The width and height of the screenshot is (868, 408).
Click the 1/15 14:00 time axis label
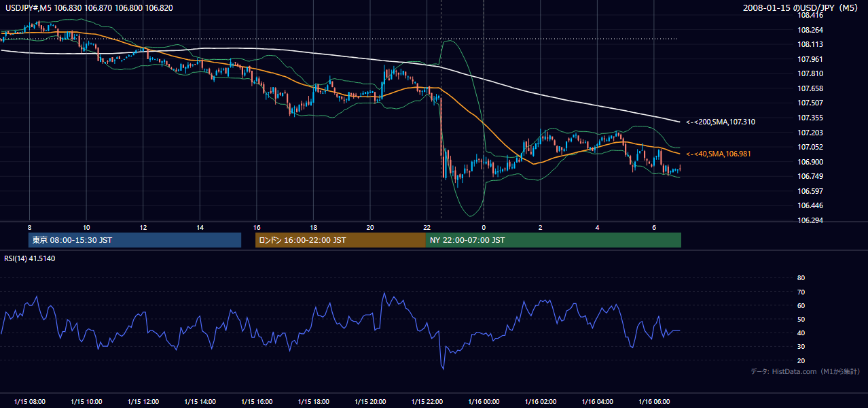point(200,402)
